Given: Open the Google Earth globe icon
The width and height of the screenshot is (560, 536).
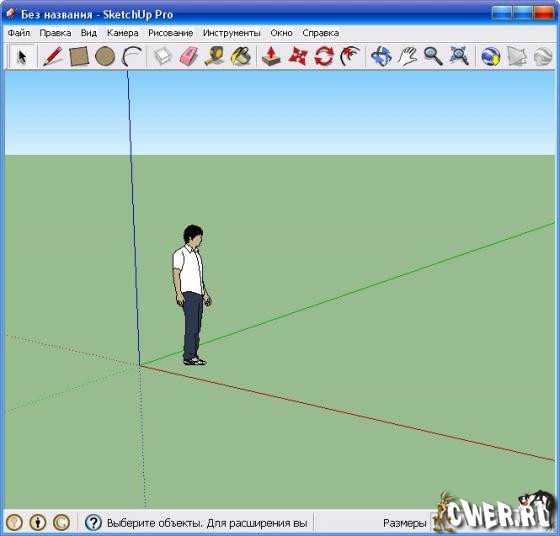Looking at the screenshot, I should click(x=490, y=56).
